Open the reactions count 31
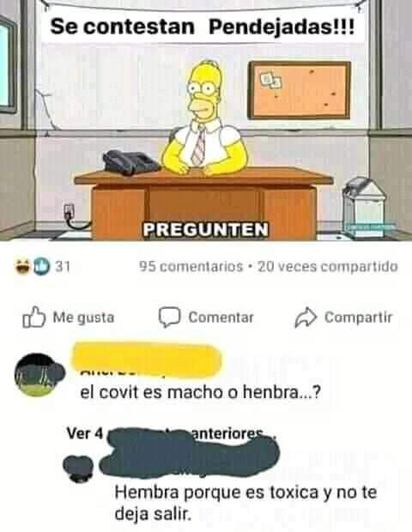412x532 pixels. pyautogui.click(x=63, y=267)
